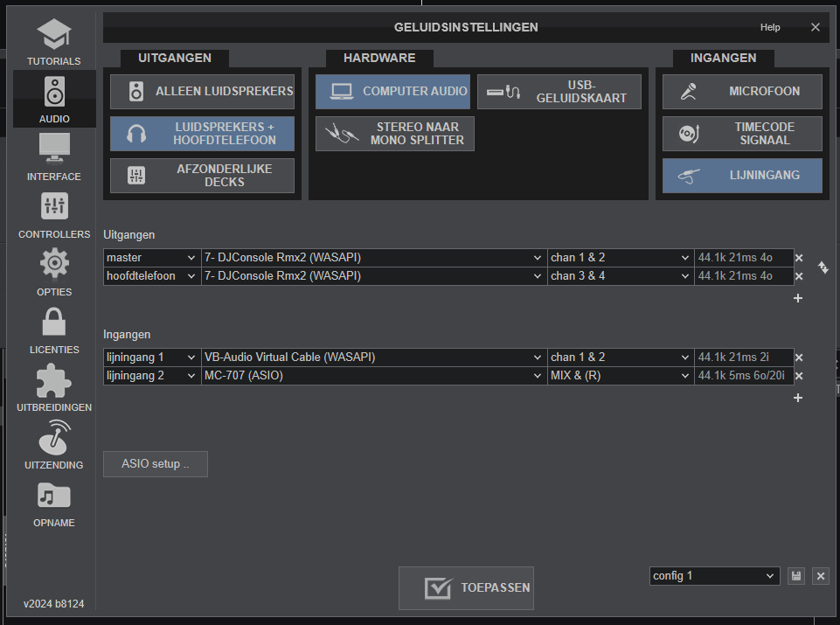The height and width of the screenshot is (625, 840).
Task: Toggle the Lijningang input option
Action: (x=742, y=176)
